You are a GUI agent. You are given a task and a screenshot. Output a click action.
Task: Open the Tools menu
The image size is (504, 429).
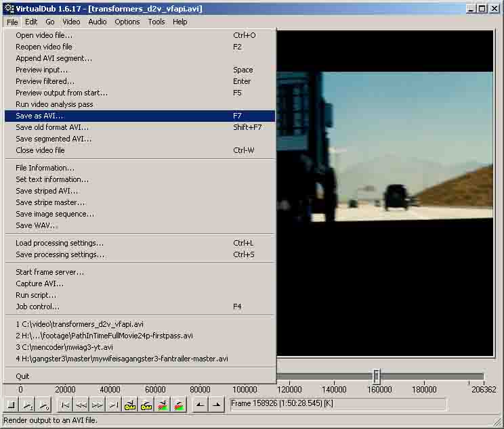pos(156,22)
